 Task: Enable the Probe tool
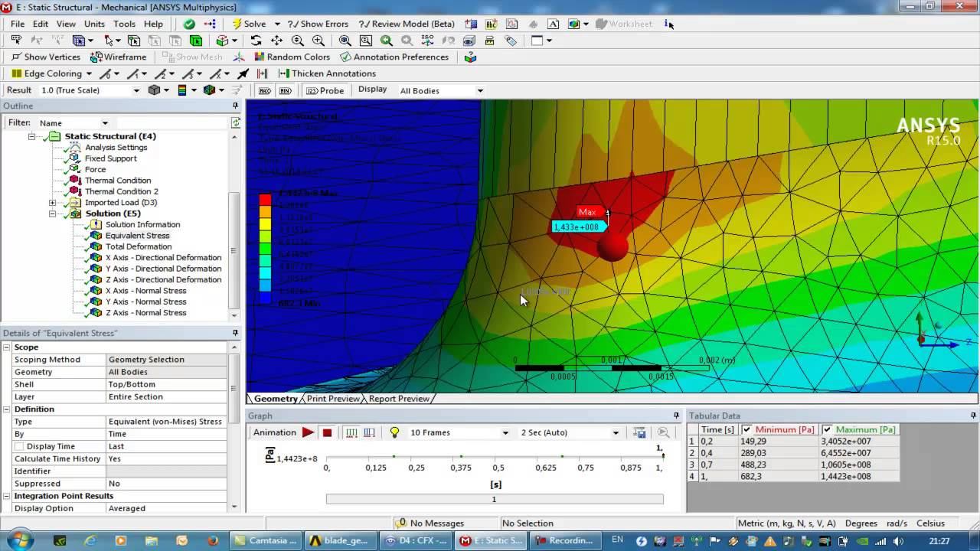(x=325, y=90)
